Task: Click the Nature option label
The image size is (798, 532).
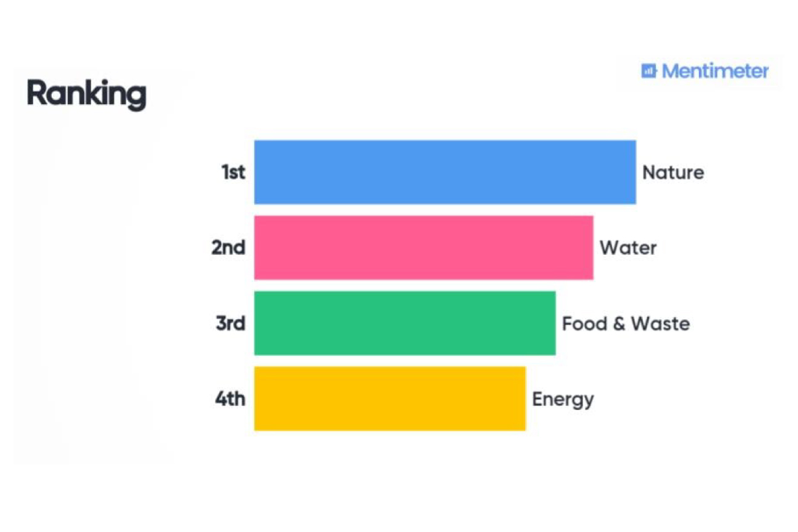Action: coord(673,172)
